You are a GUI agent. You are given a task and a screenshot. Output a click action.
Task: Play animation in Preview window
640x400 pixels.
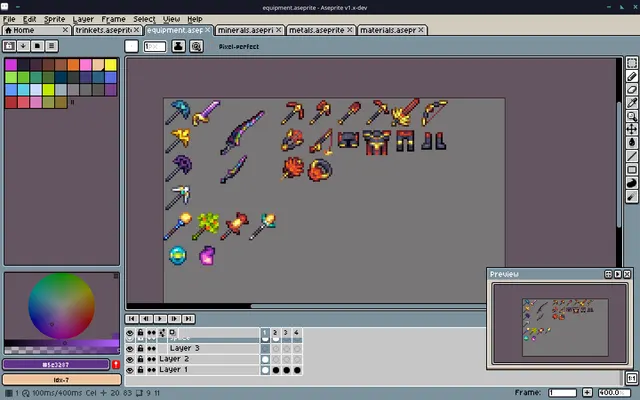(618, 274)
